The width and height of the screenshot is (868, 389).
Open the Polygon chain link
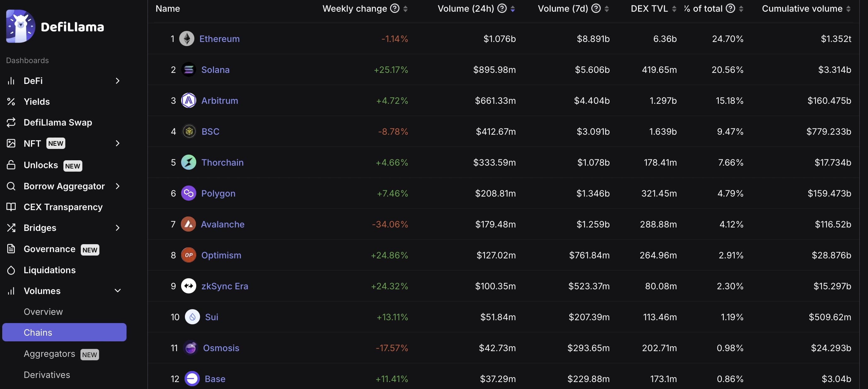[x=218, y=194]
